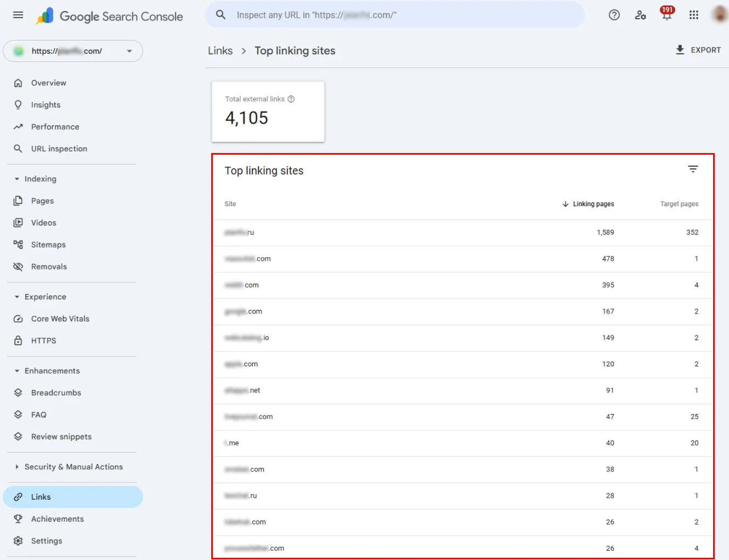The height and width of the screenshot is (560, 729).
Task: Click the search magnifier icon in URL bar
Action: 221,15
